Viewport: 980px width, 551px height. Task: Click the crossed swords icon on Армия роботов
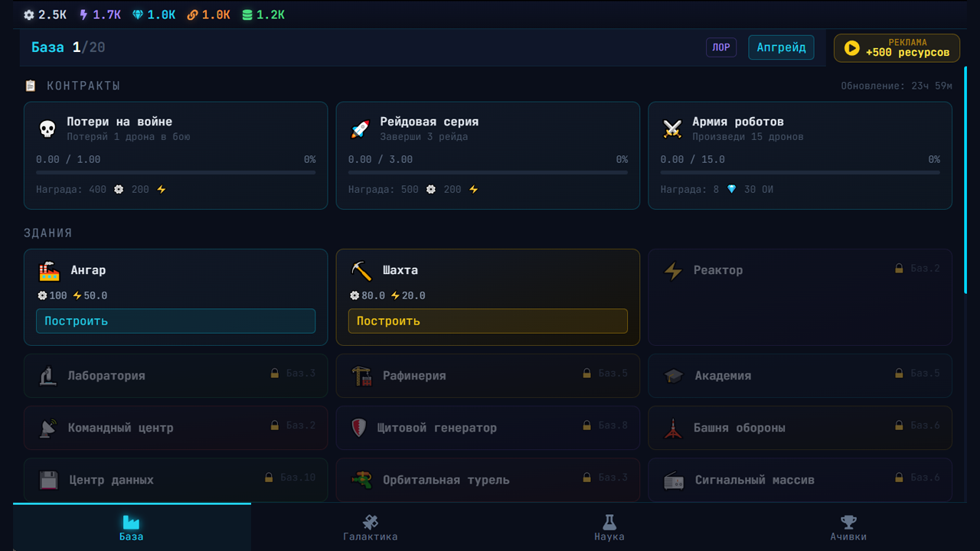tap(672, 128)
